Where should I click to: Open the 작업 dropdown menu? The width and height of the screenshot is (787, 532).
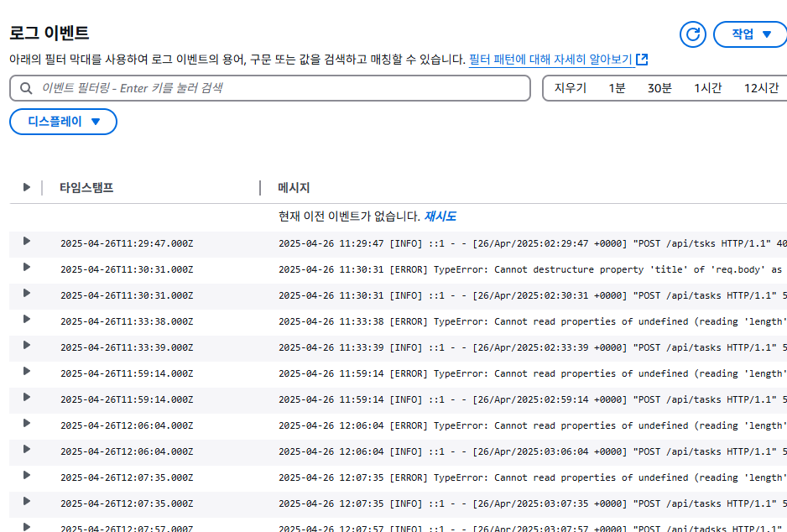click(x=749, y=35)
